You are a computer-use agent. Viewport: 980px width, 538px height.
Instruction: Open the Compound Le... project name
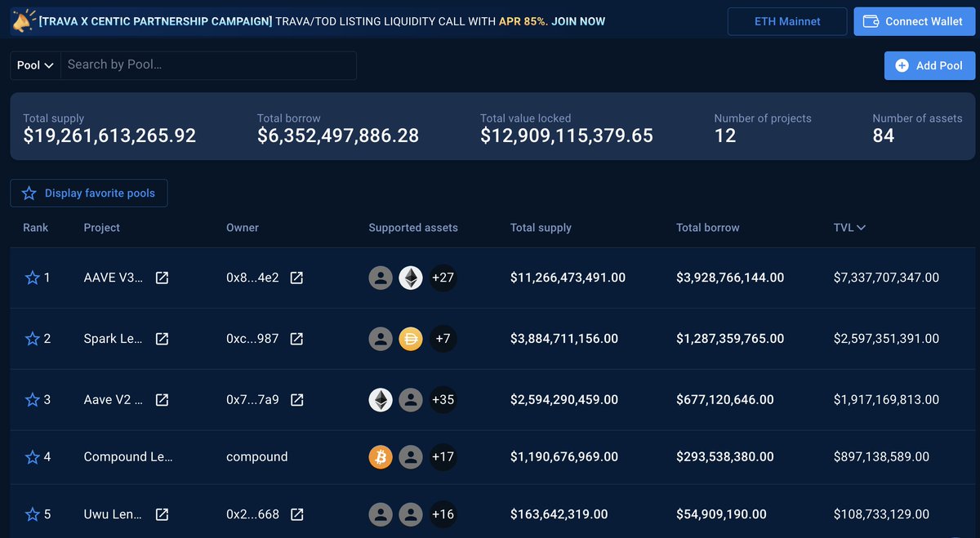tap(128, 456)
